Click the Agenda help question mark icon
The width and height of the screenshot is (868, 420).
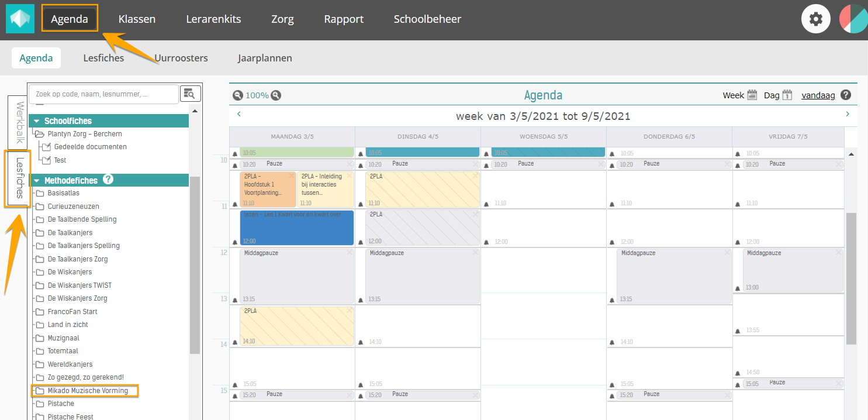845,95
